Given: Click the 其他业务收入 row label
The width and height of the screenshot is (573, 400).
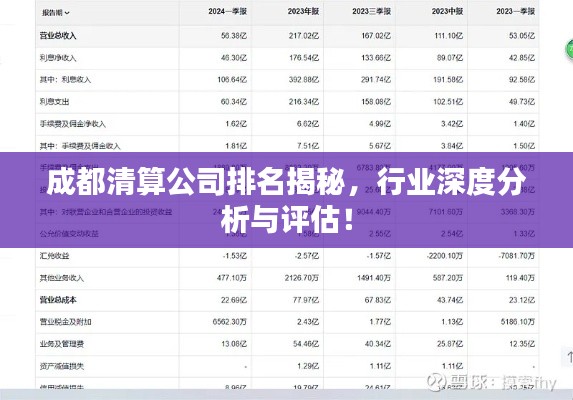Looking at the screenshot, I should [61, 278].
